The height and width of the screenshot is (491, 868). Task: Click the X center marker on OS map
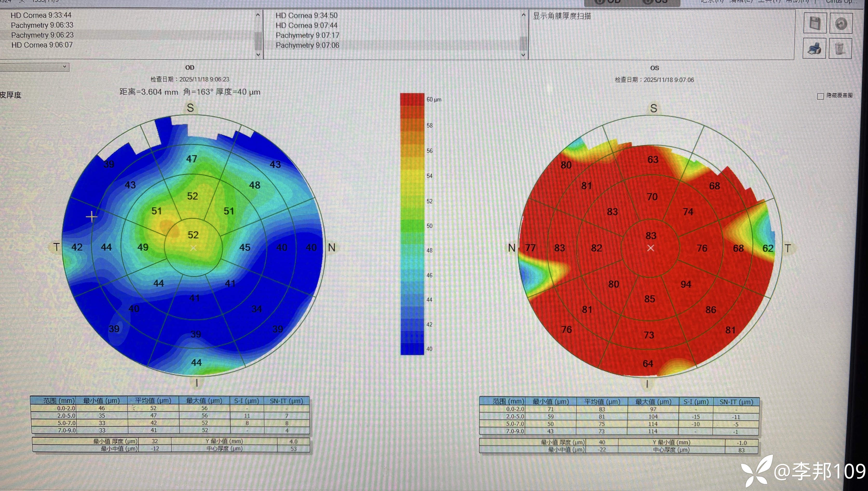coord(650,248)
